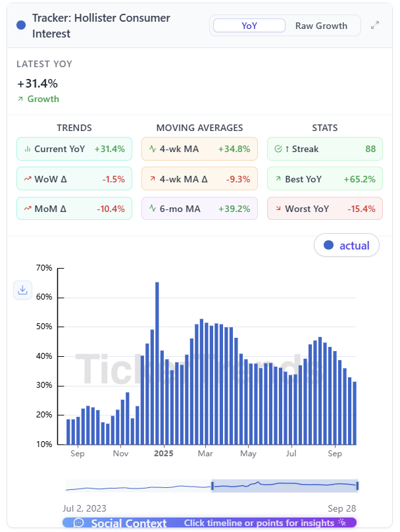The height and width of the screenshot is (532, 400).
Task: Click the MoM Δ trend card
Action: click(x=74, y=209)
